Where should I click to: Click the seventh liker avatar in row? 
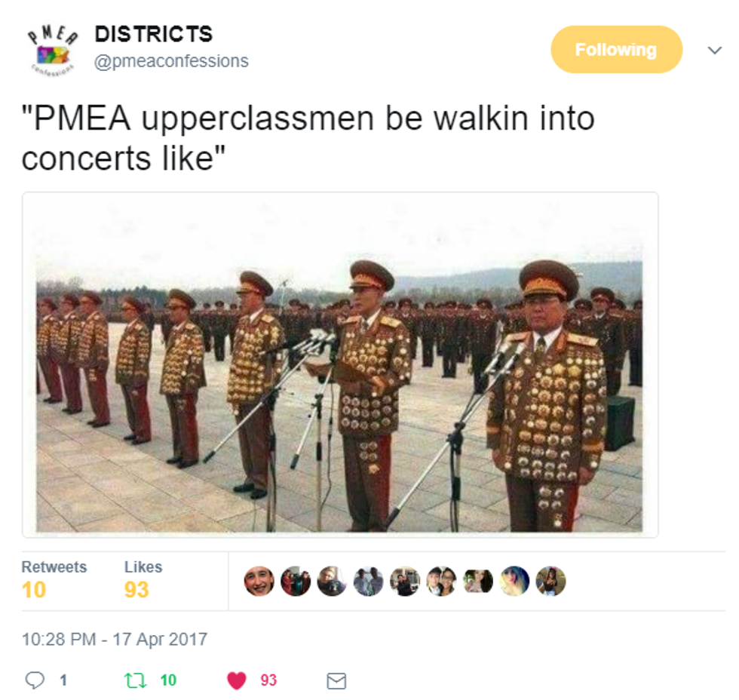[478, 581]
